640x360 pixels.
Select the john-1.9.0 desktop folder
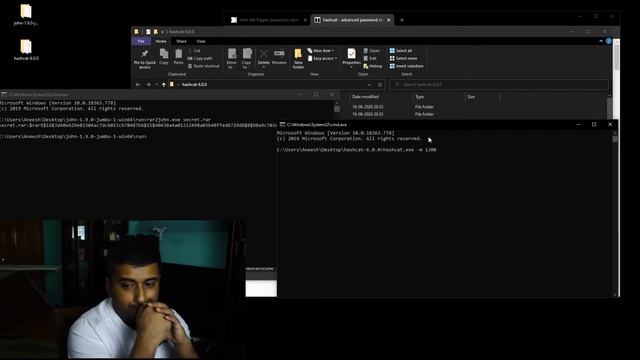pos(26,15)
